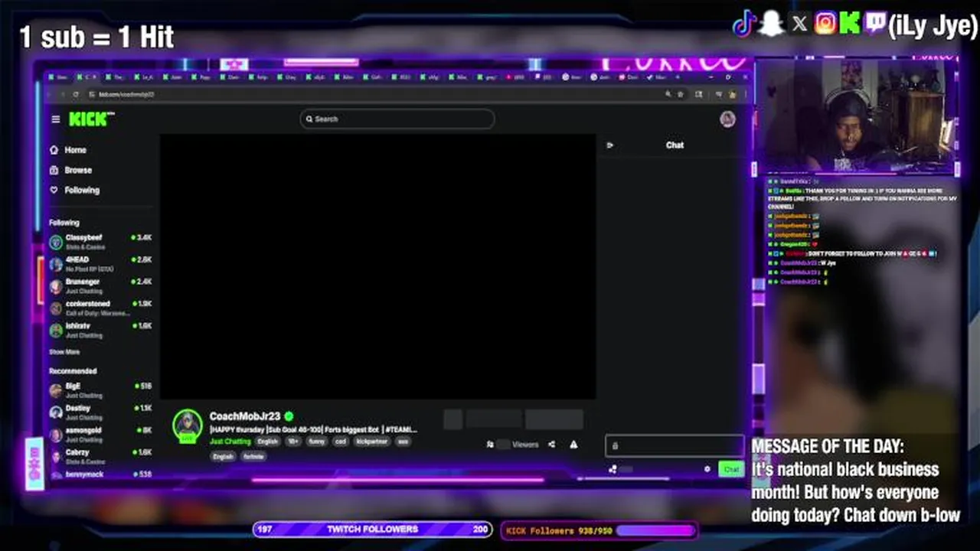Click 4HEAD avatar in Following list
The height and width of the screenshot is (551, 980).
pyautogui.click(x=56, y=264)
